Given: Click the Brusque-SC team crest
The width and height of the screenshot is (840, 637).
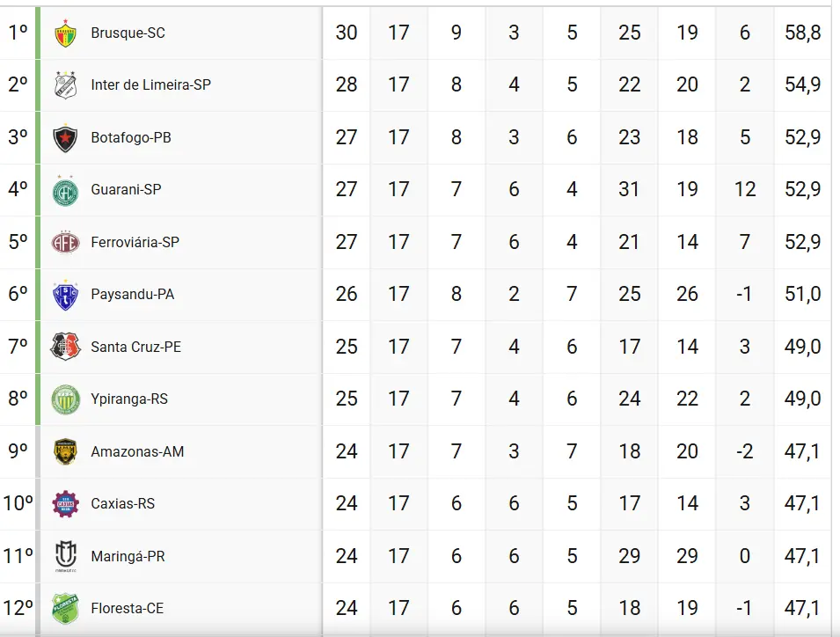Looking at the screenshot, I should (65, 33).
